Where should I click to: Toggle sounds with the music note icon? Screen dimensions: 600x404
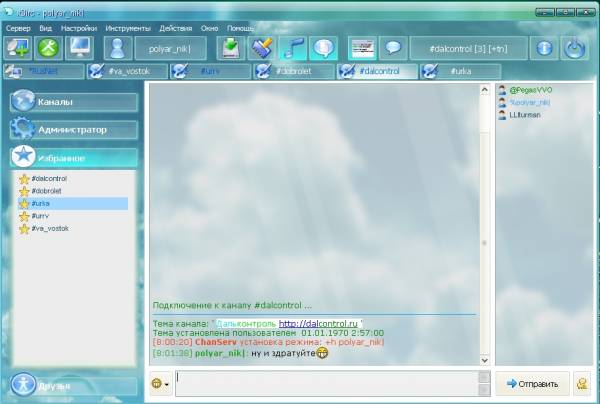pos(292,48)
